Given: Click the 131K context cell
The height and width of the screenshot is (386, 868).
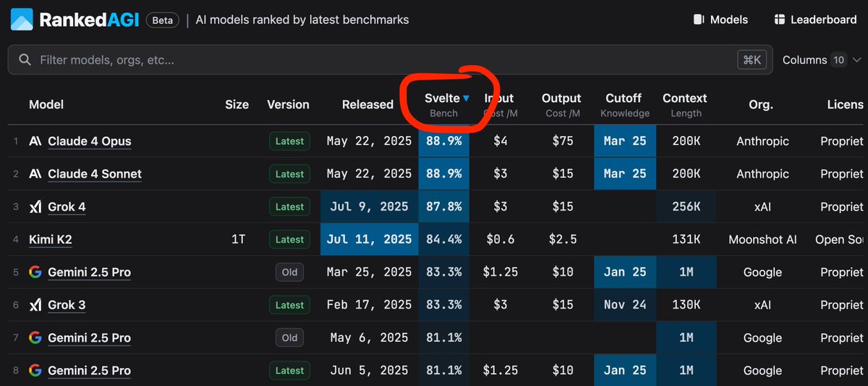Looking at the screenshot, I should [x=686, y=239].
